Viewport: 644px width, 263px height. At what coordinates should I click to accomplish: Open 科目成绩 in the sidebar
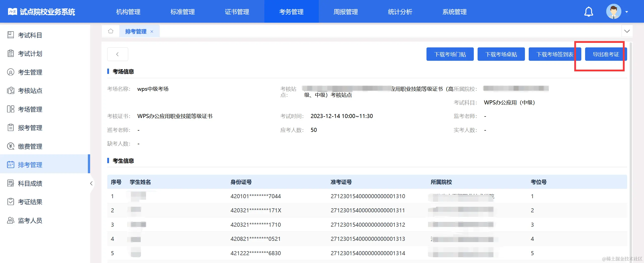point(30,183)
